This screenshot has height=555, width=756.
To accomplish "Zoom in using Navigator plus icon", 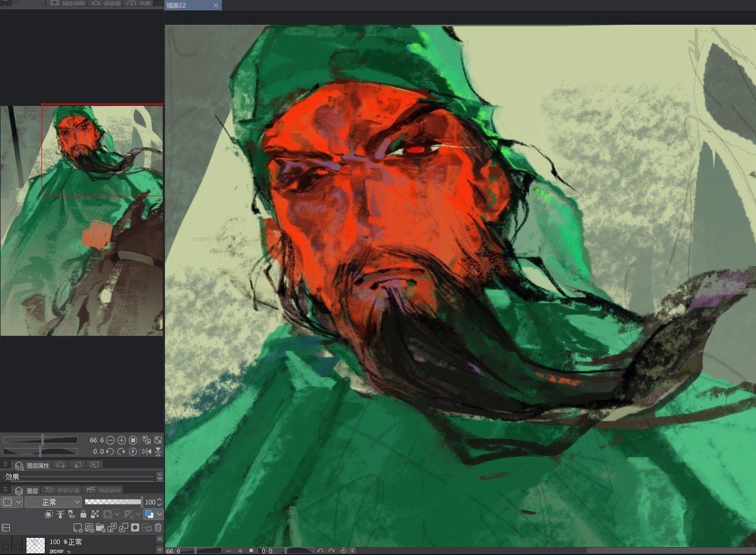I will (121, 440).
